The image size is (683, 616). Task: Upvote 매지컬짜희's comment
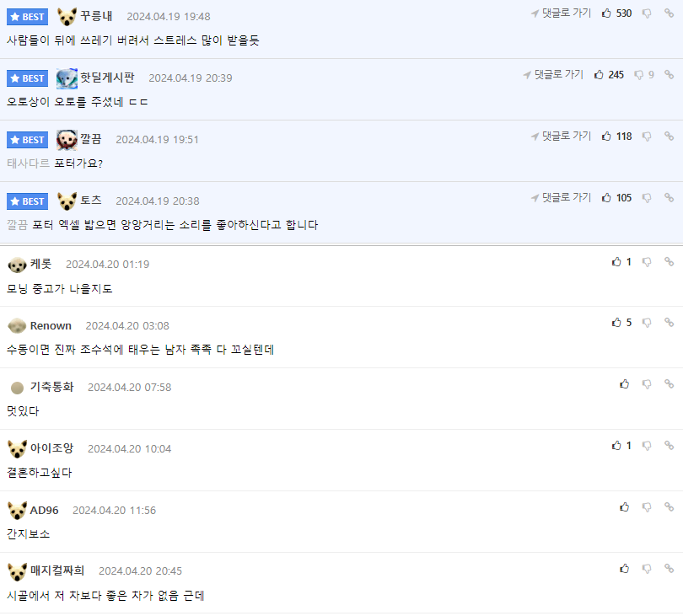[x=624, y=569]
